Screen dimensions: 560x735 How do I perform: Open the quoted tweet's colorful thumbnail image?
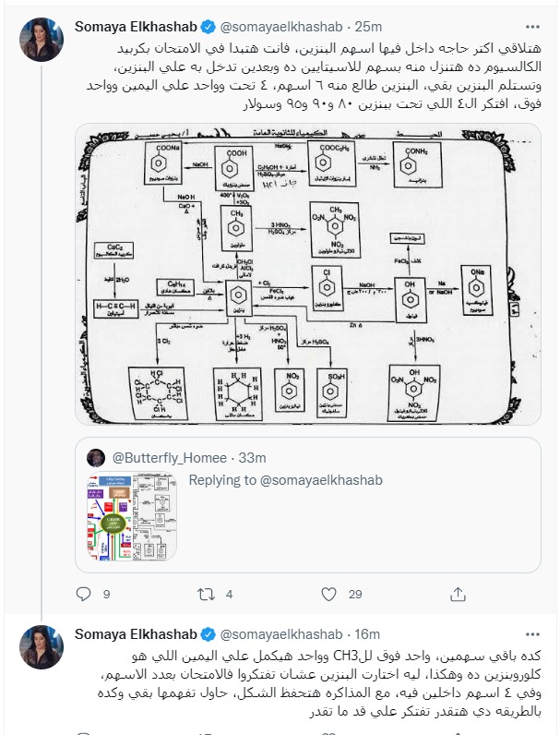(x=128, y=518)
